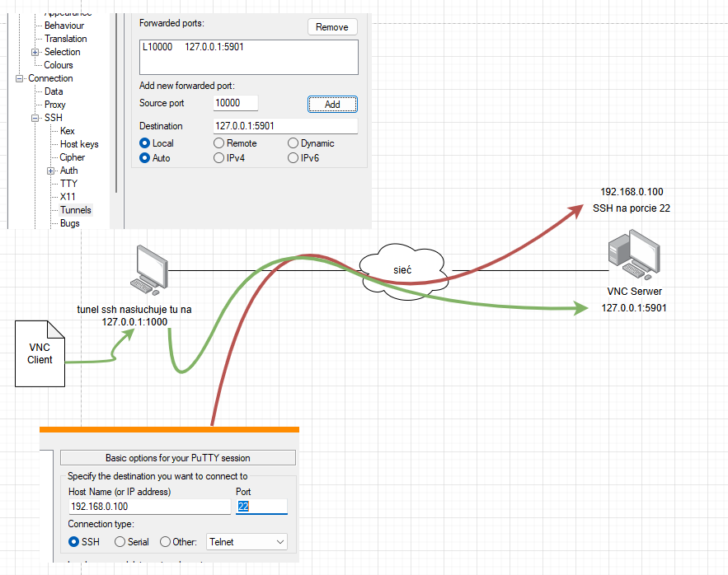Click the VNC server computer icon
This screenshot has height=575, width=728.
634,255
